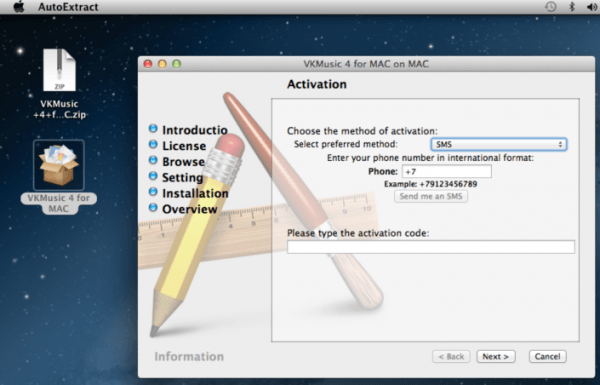This screenshot has width=600, height=385.
Task: Open the SMS activation method dropdown
Action: point(499,144)
